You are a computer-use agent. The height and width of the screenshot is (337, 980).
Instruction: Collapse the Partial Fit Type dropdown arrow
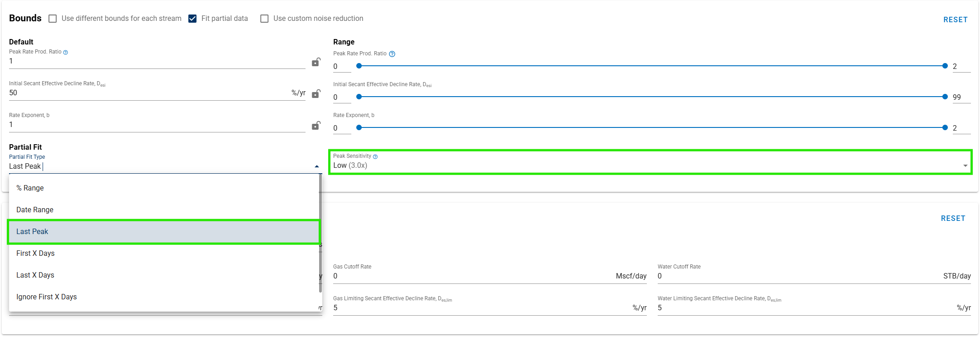point(316,166)
